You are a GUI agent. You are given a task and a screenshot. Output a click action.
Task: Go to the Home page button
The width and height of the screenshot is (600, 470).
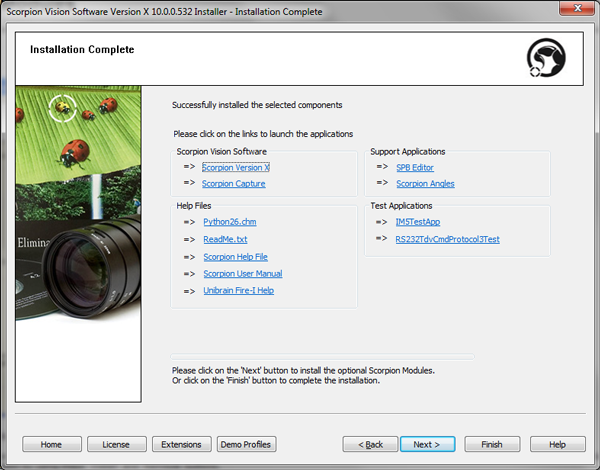coord(52,444)
